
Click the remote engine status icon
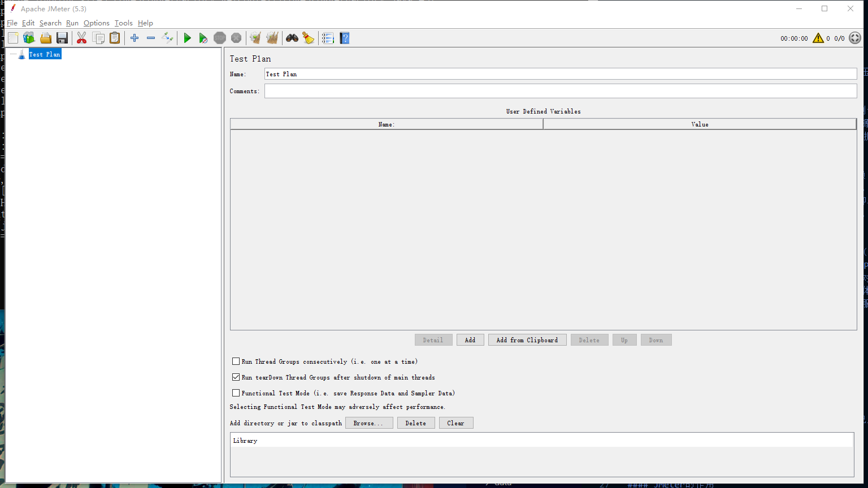tap(855, 38)
